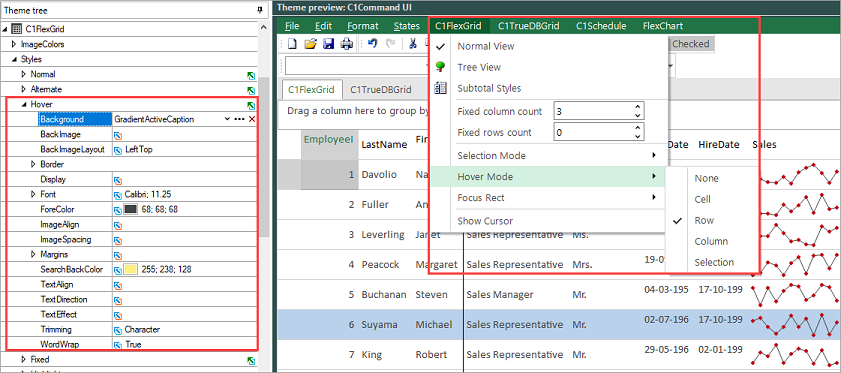Toggle the Normal View checked item
Viewport: 841px width, 373px height.
(x=486, y=46)
